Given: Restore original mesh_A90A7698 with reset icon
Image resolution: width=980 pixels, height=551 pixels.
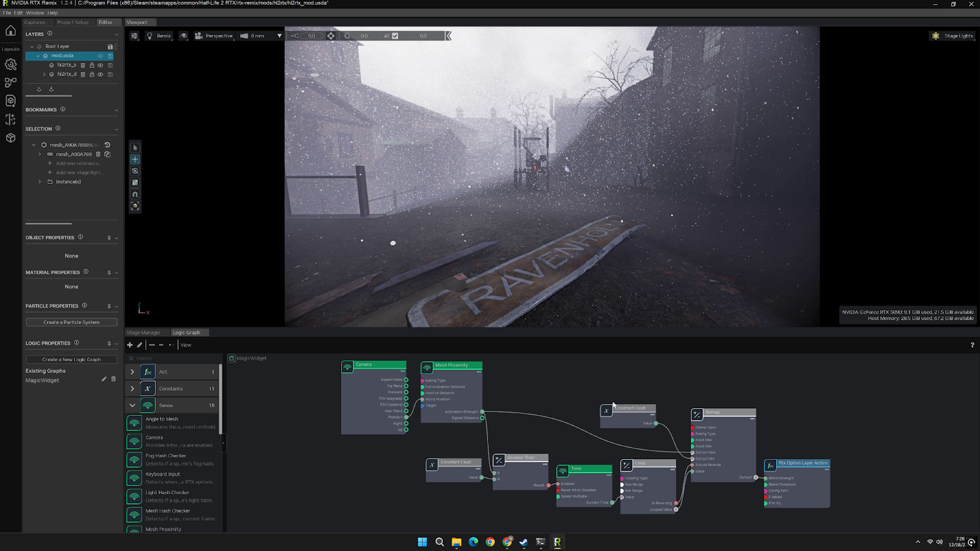Looking at the screenshot, I should (107, 145).
